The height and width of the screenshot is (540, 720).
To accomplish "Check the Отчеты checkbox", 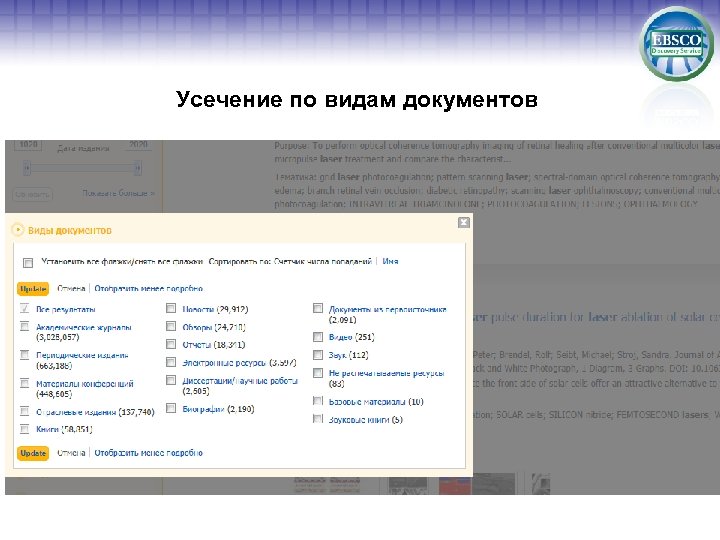I will click(171, 344).
